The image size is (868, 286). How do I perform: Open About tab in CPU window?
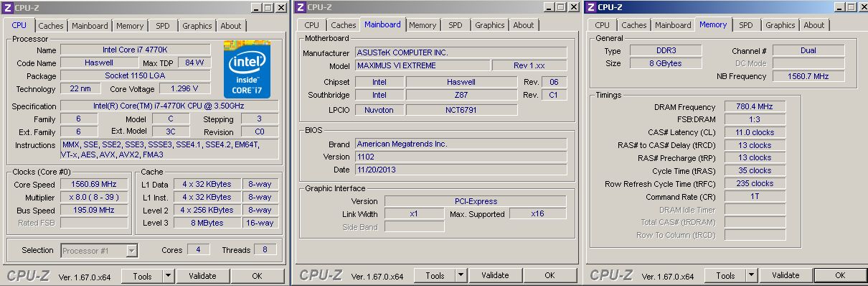click(231, 26)
